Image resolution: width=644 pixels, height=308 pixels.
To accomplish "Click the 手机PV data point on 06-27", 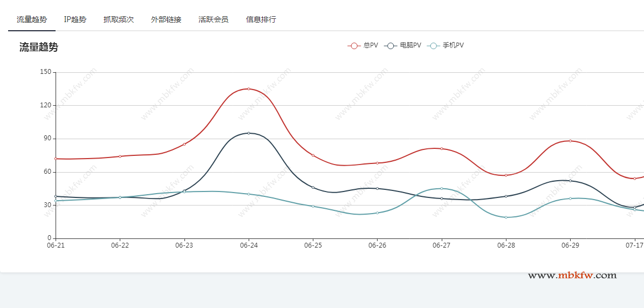I will 442,189.
